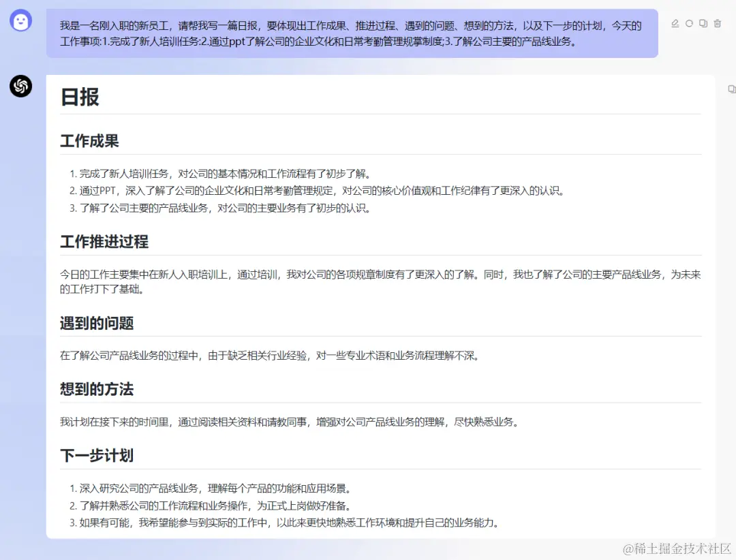The image size is (736, 560).
Task: Open the @稀土掘金技术社区 link
Action: pyautogui.click(x=675, y=549)
